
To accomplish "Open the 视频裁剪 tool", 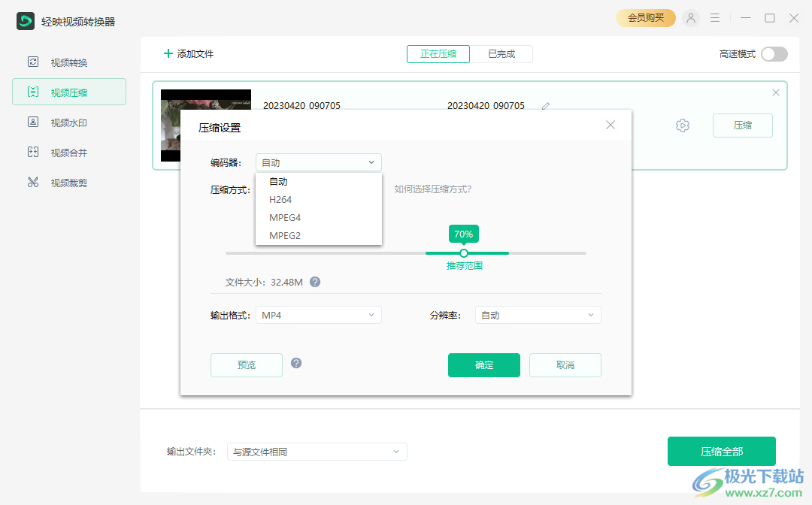I will click(x=45, y=182).
